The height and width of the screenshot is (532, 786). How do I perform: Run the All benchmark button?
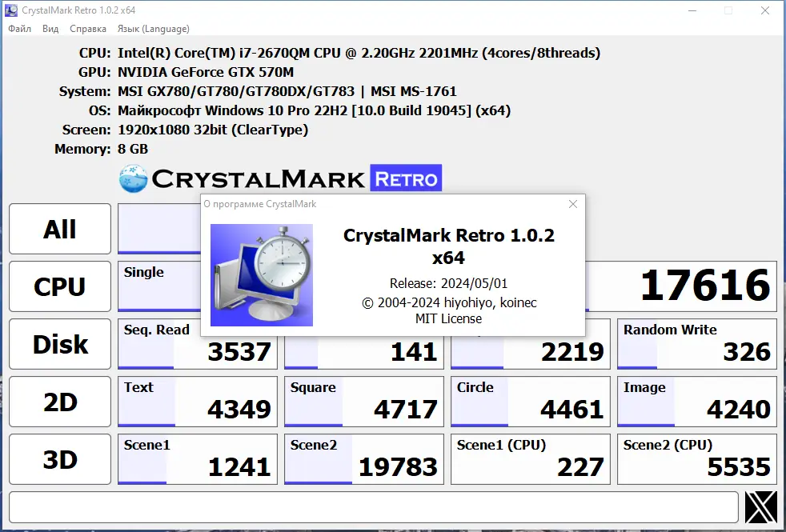pyautogui.click(x=60, y=229)
